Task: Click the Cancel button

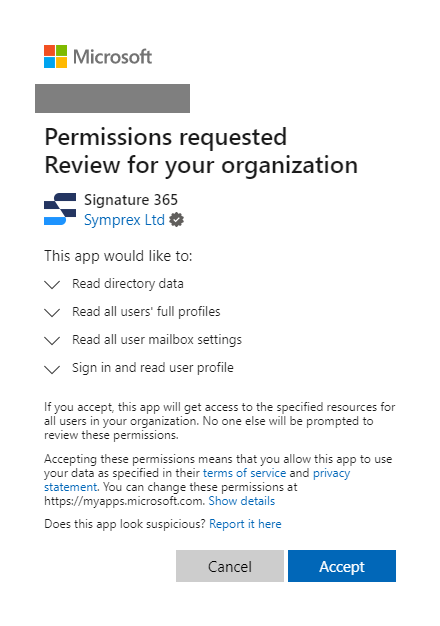Action: click(x=230, y=566)
